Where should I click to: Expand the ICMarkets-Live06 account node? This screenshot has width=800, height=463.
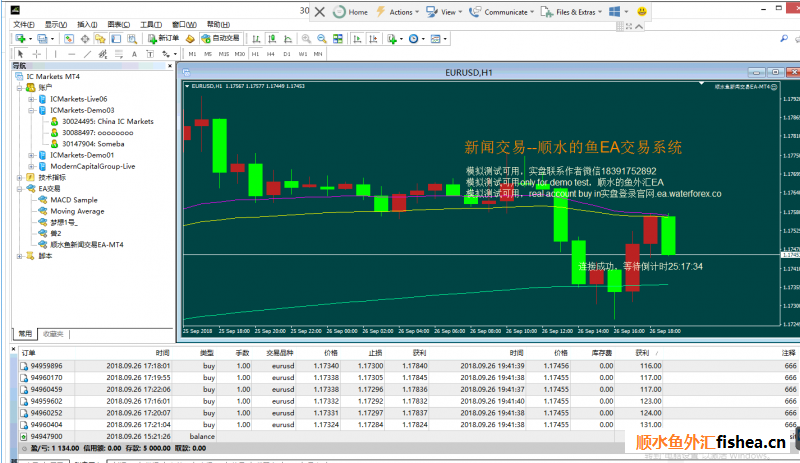click(31, 99)
